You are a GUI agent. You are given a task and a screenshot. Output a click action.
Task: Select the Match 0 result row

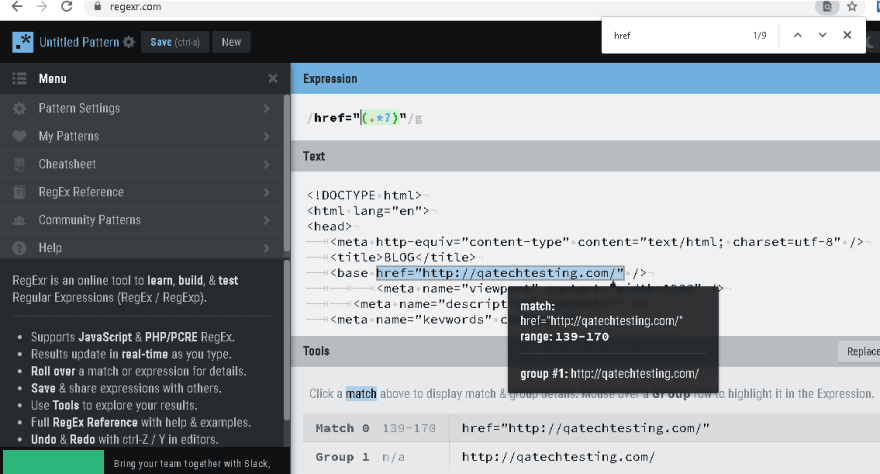tap(592, 428)
